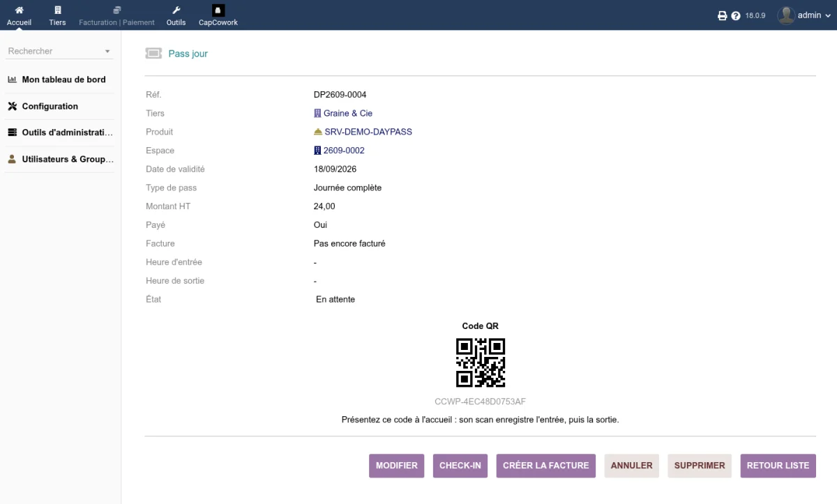Viewport: 837px width, 504px height.
Task: Click the Outils wrench icon
Action: click(x=176, y=10)
